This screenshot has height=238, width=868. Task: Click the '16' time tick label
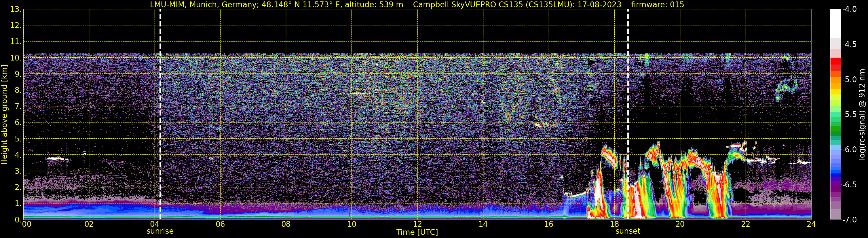tap(549, 224)
